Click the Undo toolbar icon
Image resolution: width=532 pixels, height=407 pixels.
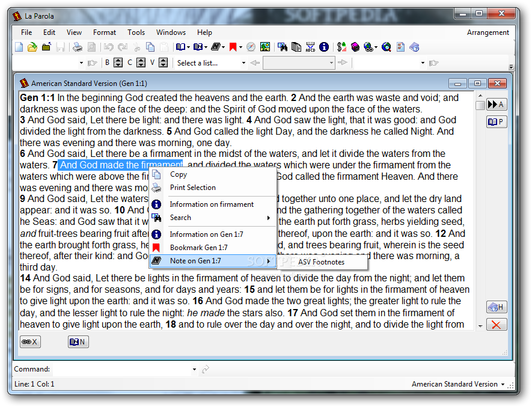[109, 47]
